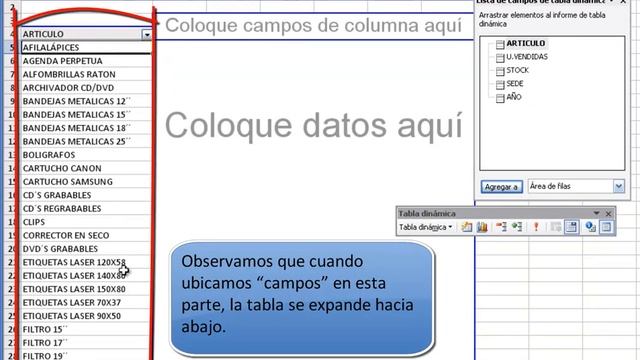Select cell ETIQUETAS LASER 150X80
Screen dimensions: 640x360
tap(86, 289)
